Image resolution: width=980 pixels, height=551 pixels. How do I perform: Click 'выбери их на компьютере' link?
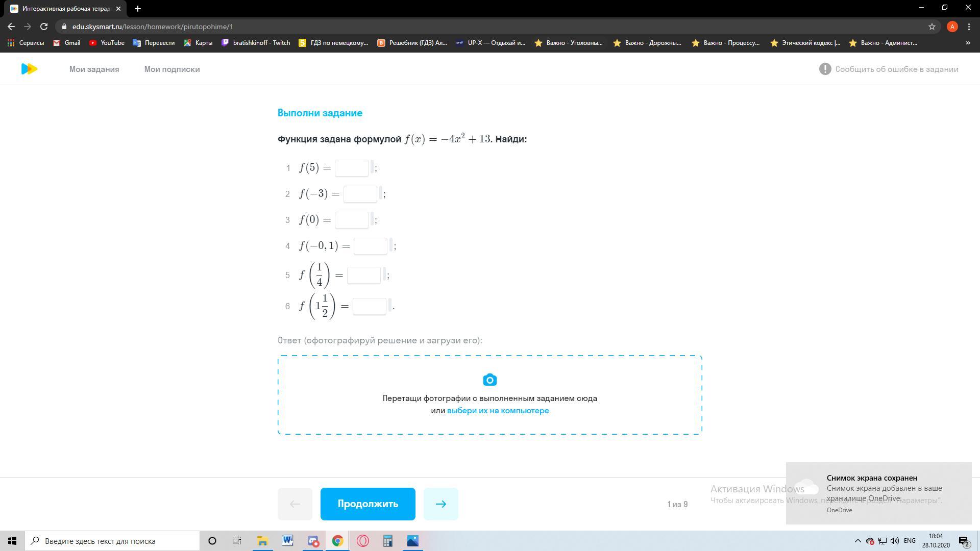tap(498, 410)
